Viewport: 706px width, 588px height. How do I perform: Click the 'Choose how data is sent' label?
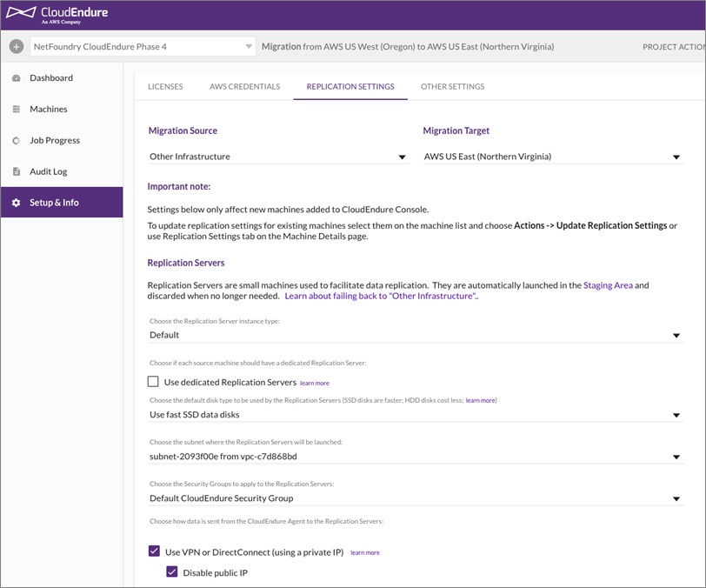(x=267, y=521)
